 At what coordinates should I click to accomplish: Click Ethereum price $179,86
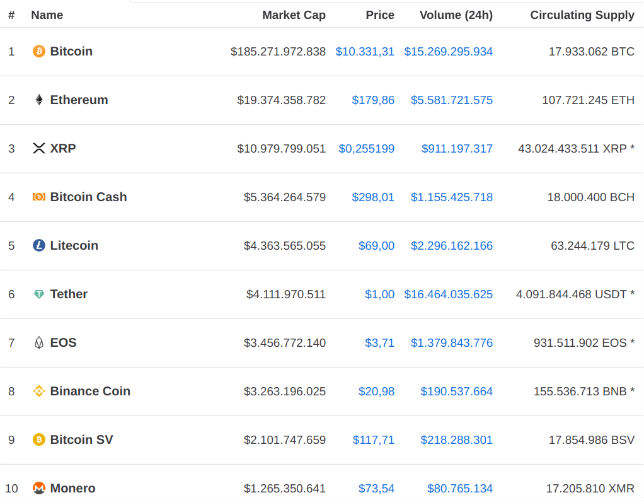click(373, 100)
